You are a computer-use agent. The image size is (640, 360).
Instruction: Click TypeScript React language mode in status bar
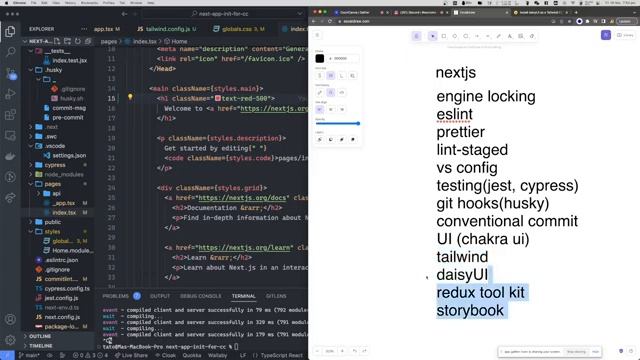[x=282, y=356]
